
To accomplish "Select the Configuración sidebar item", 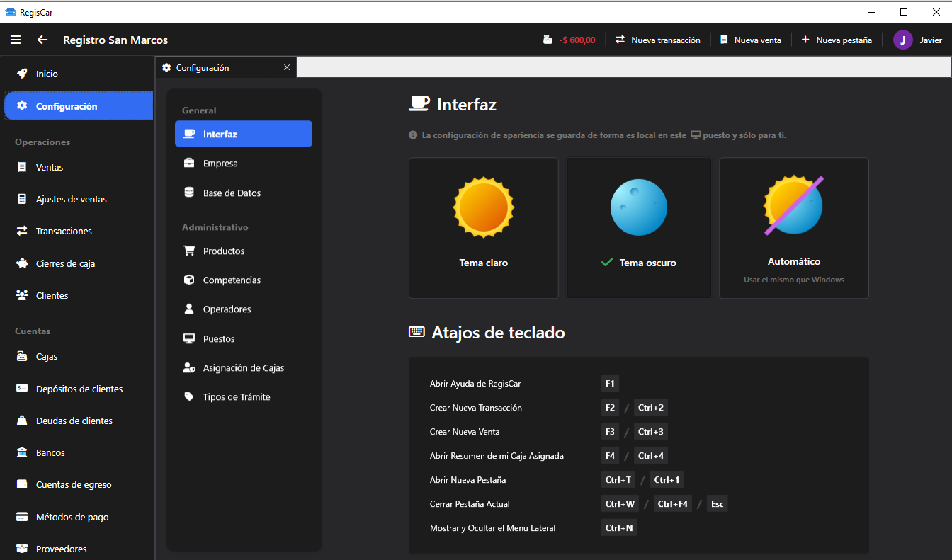I will pos(78,106).
